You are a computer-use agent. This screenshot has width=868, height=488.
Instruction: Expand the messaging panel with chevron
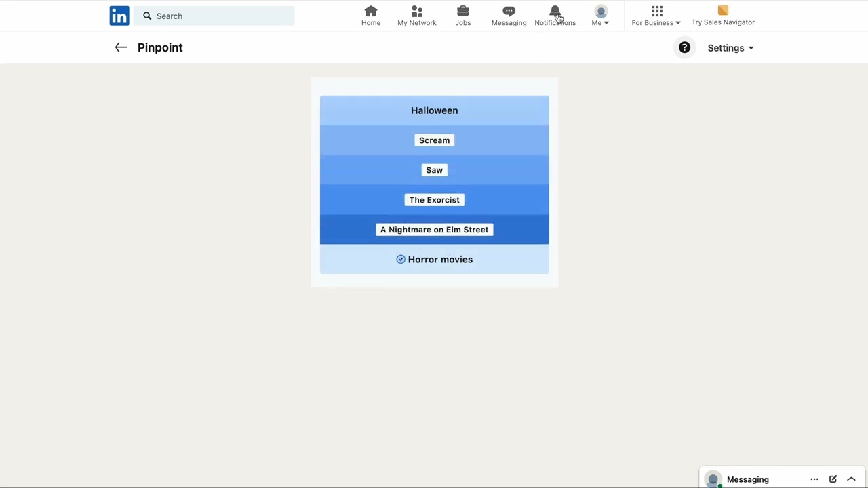coord(851,479)
